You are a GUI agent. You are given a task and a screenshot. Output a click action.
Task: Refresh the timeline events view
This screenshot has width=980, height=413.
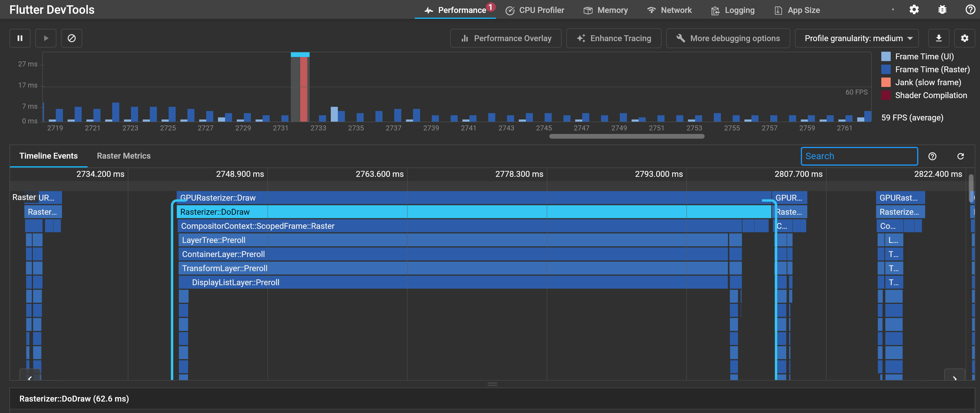(961, 156)
